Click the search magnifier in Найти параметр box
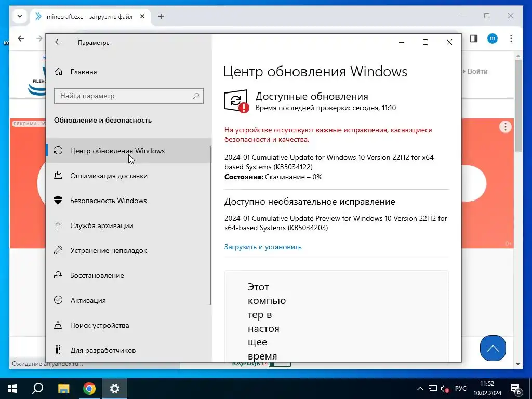 196,96
